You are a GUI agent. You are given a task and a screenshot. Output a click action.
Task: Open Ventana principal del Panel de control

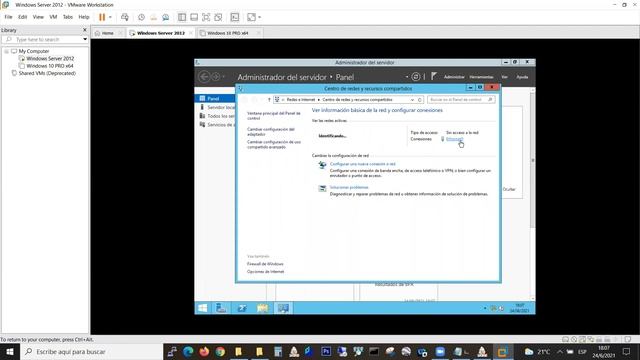[273, 116]
